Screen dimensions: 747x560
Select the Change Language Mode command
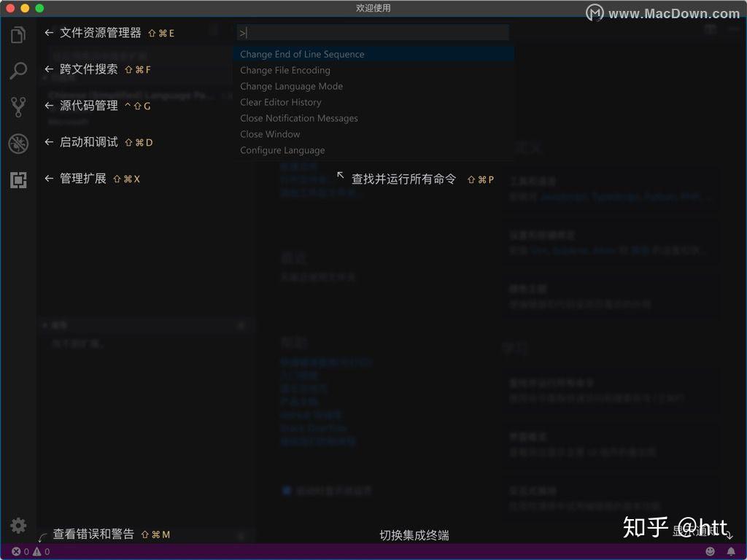[x=374, y=86]
